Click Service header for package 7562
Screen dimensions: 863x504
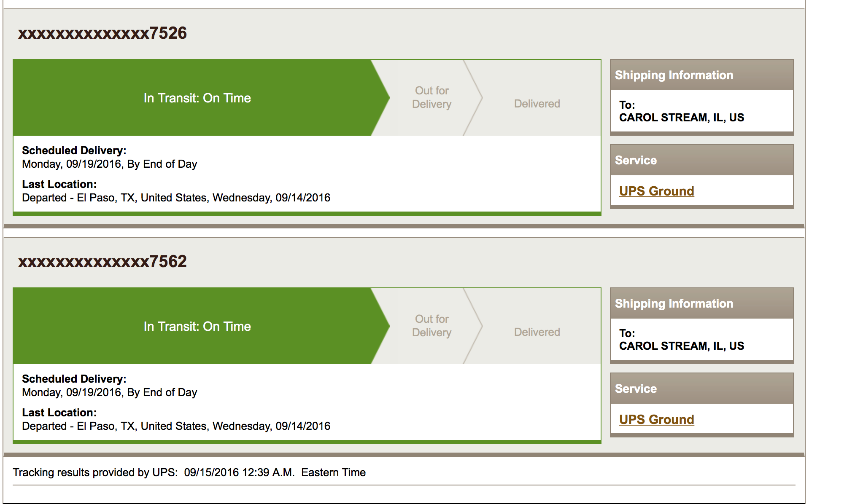pyautogui.click(x=636, y=389)
